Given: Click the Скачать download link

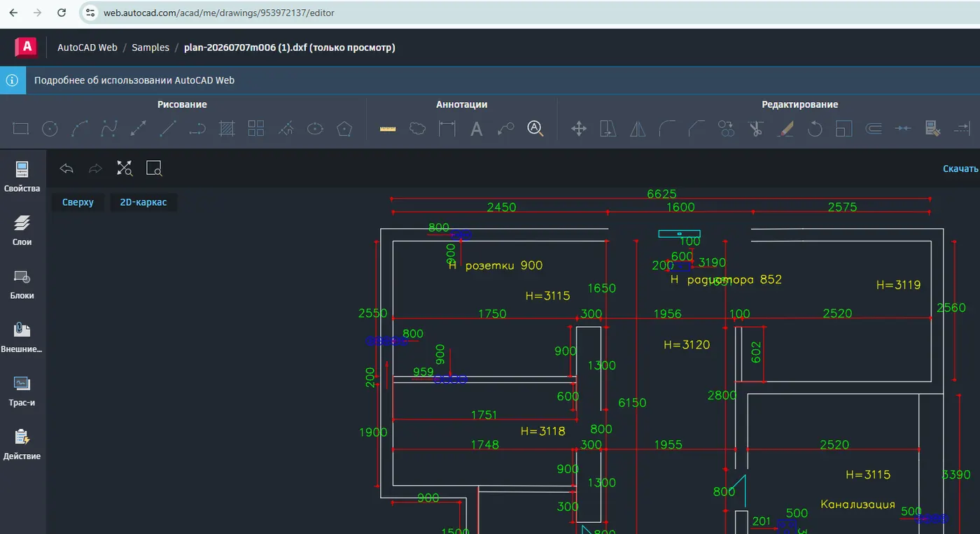Looking at the screenshot, I should (x=960, y=169).
